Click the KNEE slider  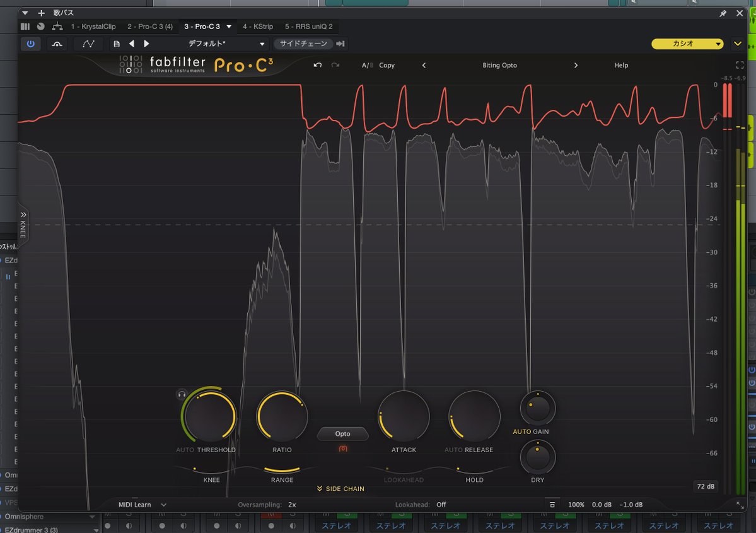click(x=211, y=469)
